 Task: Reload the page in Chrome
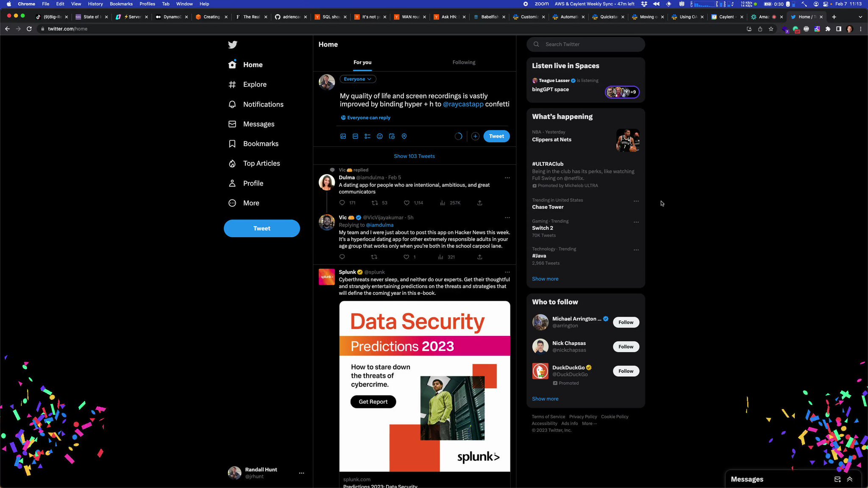29,29
